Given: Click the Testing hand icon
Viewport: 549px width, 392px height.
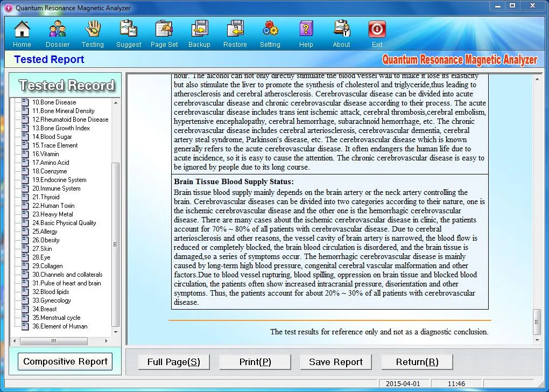Looking at the screenshot, I should tap(93, 29).
